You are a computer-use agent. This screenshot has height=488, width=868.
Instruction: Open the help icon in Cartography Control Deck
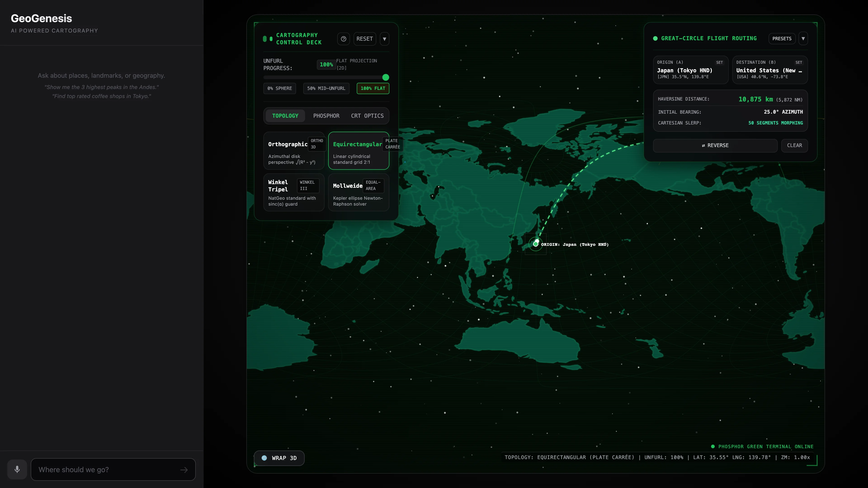(343, 39)
